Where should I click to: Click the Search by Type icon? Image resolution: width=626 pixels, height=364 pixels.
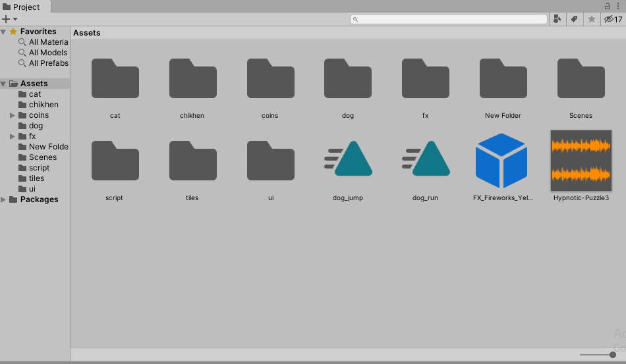[557, 18]
